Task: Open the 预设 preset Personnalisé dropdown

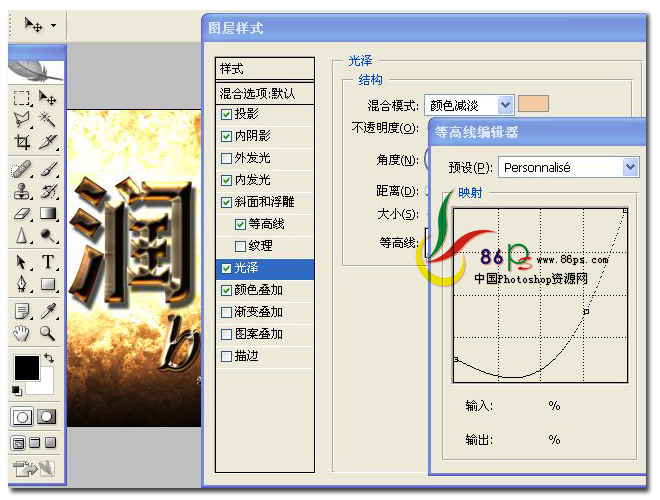Action: point(630,167)
